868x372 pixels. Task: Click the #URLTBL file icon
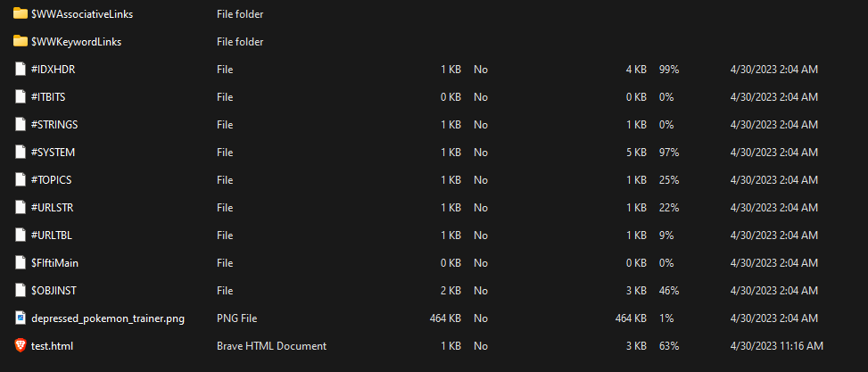21,235
